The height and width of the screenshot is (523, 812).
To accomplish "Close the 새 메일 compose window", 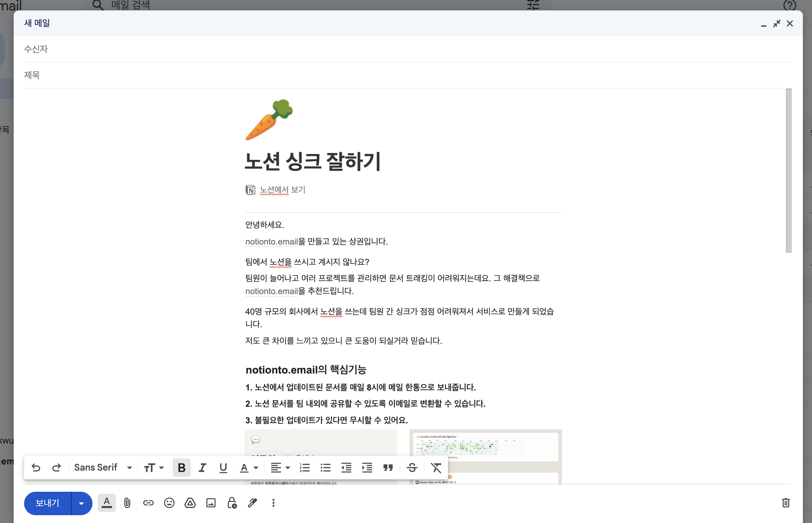I will click(790, 23).
